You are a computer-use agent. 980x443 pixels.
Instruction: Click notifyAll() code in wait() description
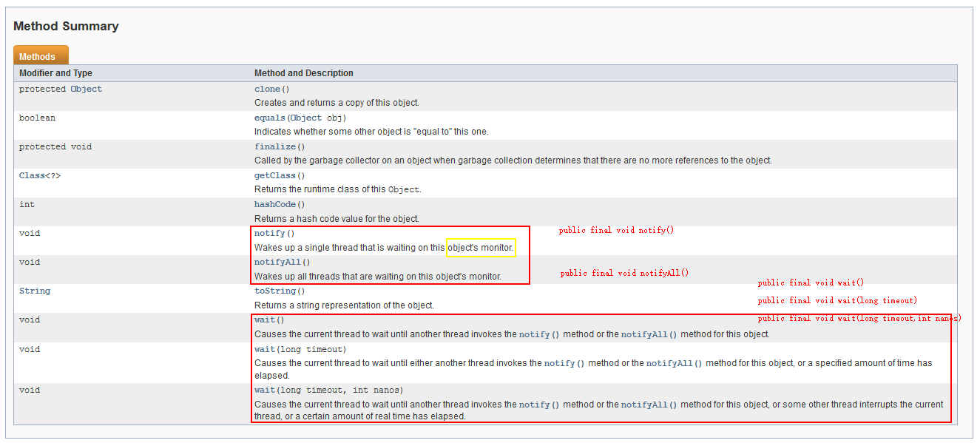(649, 334)
